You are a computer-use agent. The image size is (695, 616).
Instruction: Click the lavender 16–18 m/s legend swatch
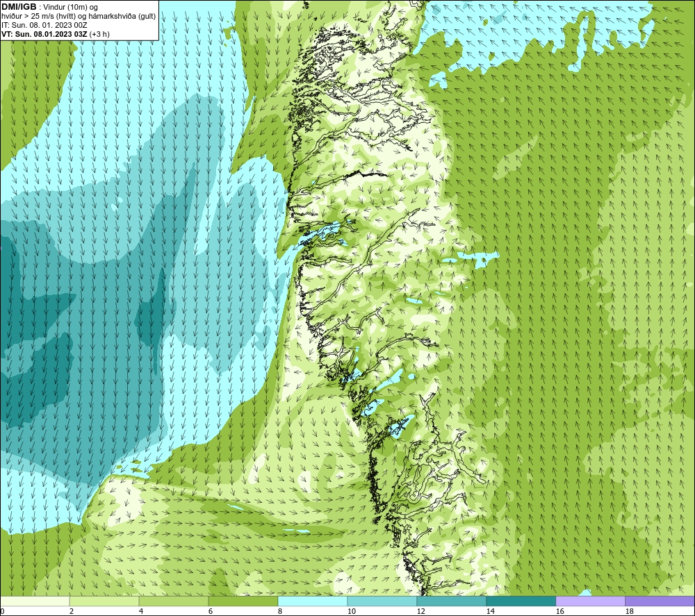click(x=590, y=601)
